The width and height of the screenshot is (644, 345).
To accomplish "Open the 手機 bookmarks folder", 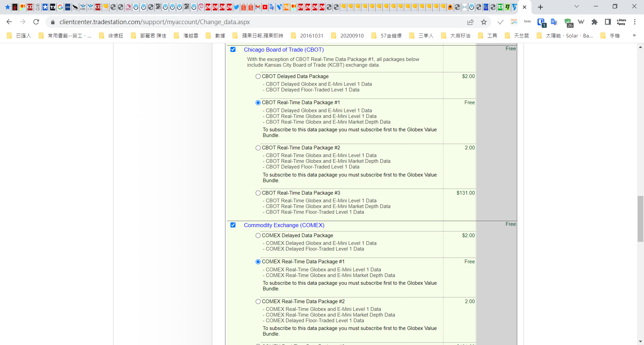I will 610,36.
